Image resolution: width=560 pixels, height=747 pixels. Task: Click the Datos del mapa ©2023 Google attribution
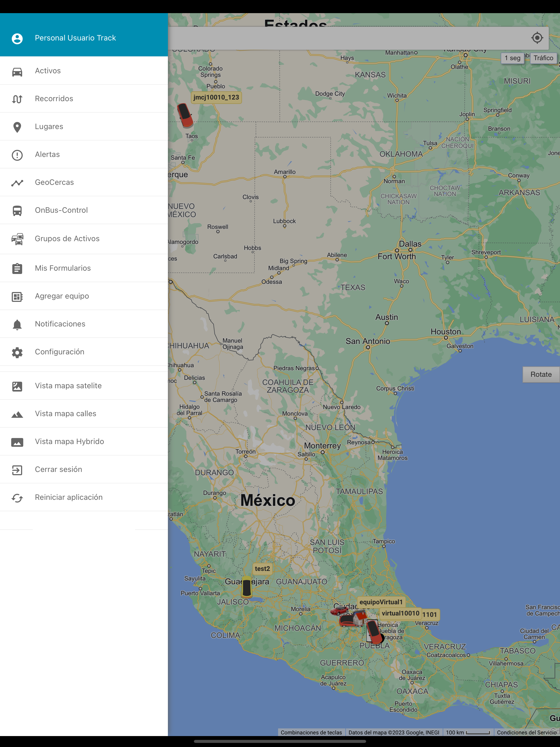click(x=394, y=733)
